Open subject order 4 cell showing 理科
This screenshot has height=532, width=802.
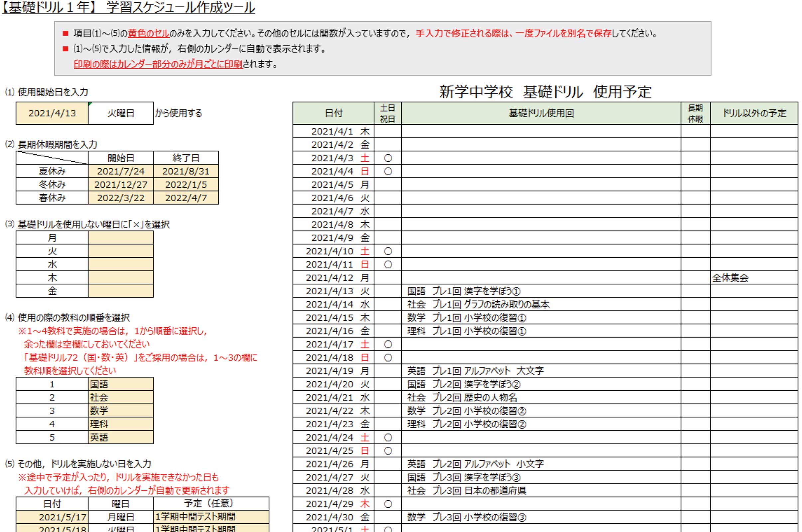click(x=121, y=424)
